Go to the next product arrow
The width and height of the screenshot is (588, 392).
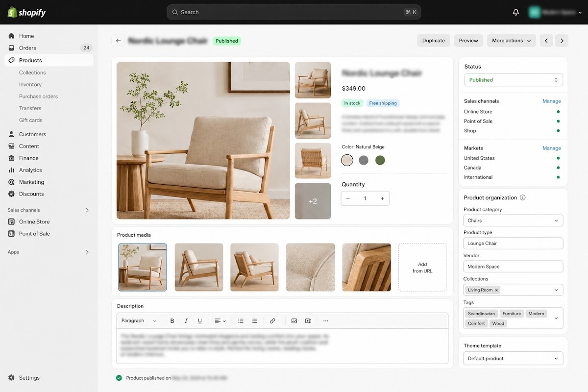click(562, 41)
